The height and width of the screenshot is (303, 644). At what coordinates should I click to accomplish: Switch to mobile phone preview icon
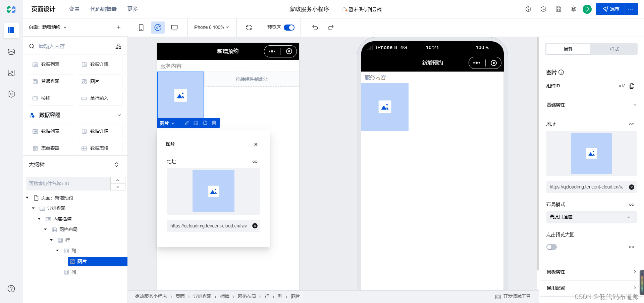[141, 28]
